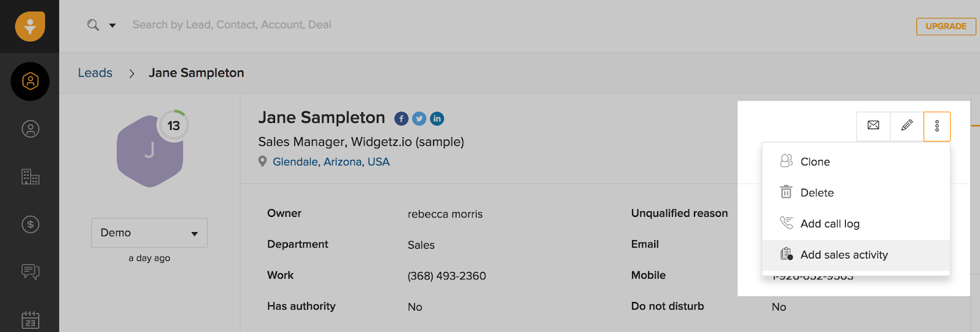Choose Add sales activity menu entry
This screenshot has width=980, height=332.
pos(843,255)
